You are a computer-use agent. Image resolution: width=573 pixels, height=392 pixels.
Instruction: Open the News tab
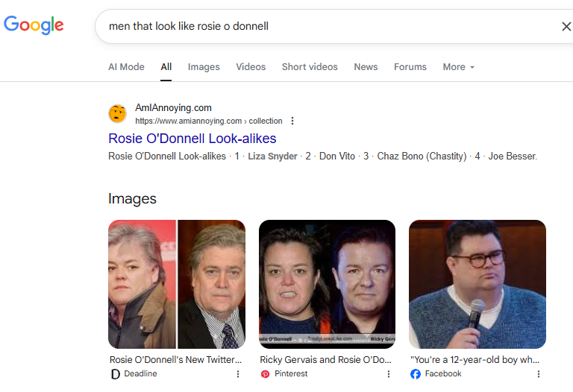click(366, 67)
